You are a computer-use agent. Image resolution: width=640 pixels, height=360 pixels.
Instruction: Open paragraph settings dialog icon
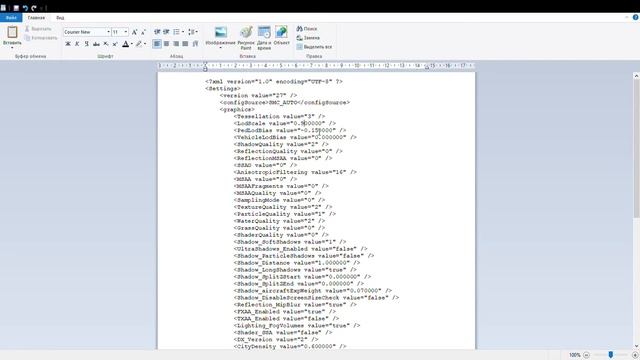pyautogui.click(x=196, y=44)
